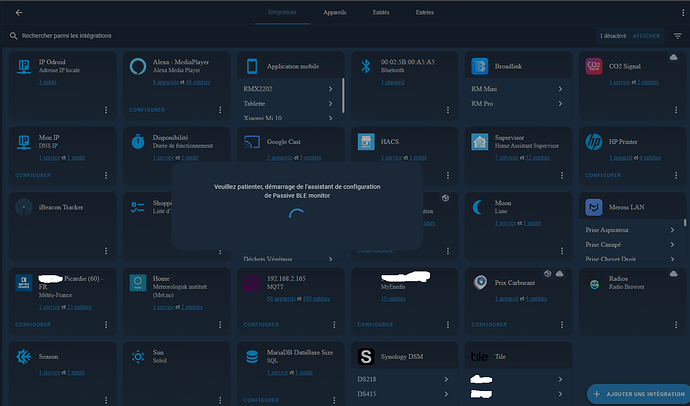Open the 10 entités link on MyEnedis card
This screenshot has height=406, width=690.
(x=393, y=299)
